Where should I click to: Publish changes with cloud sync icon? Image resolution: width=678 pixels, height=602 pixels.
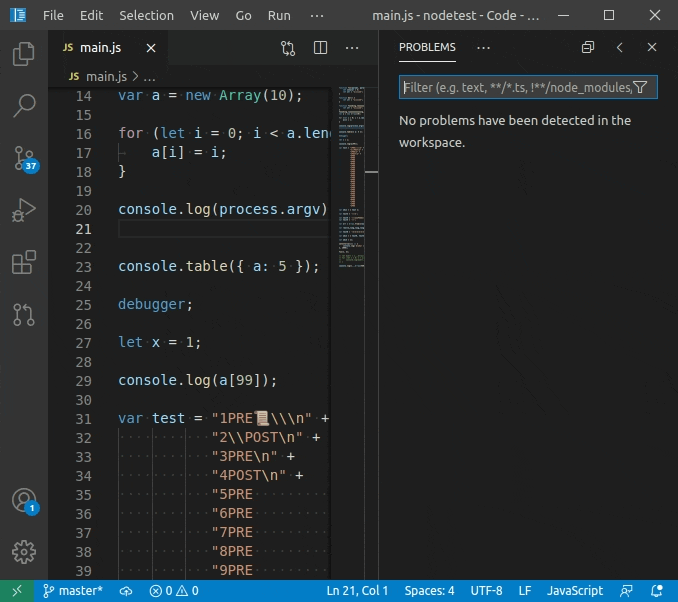tap(126, 591)
